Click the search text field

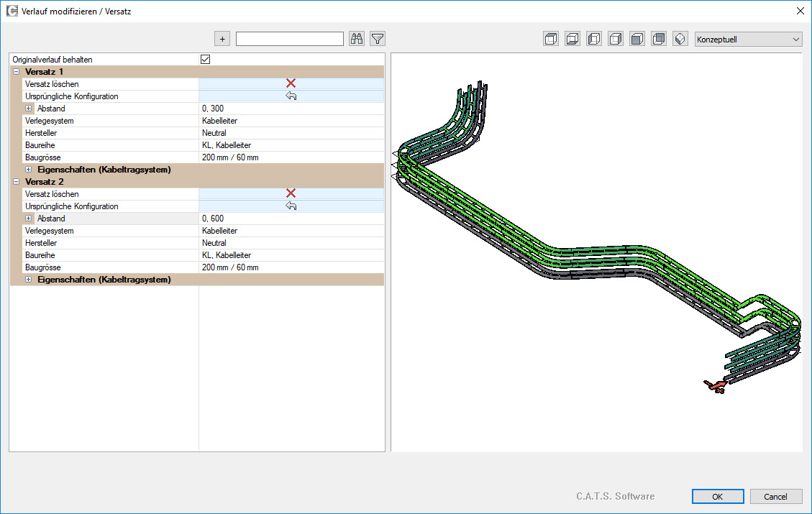point(289,39)
